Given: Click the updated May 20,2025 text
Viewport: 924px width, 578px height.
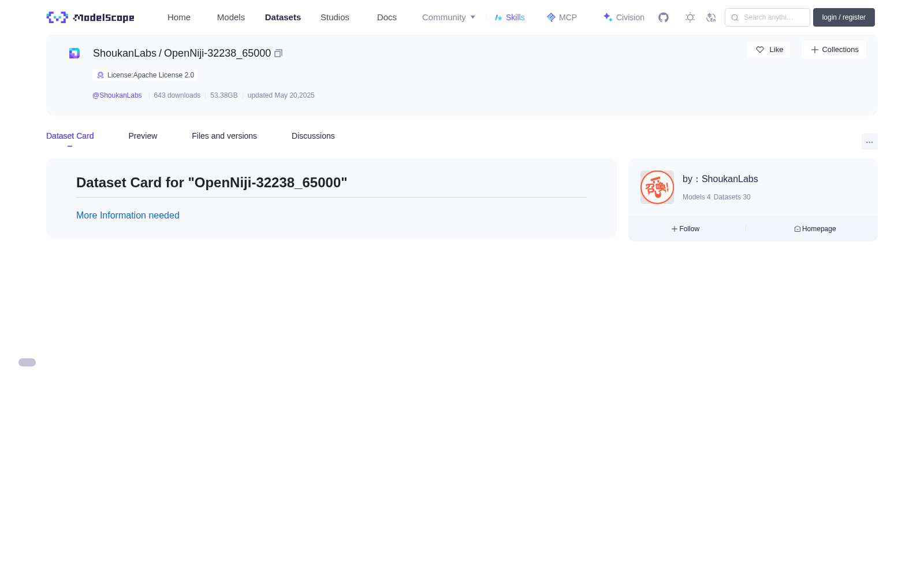Looking at the screenshot, I should click(281, 95).
